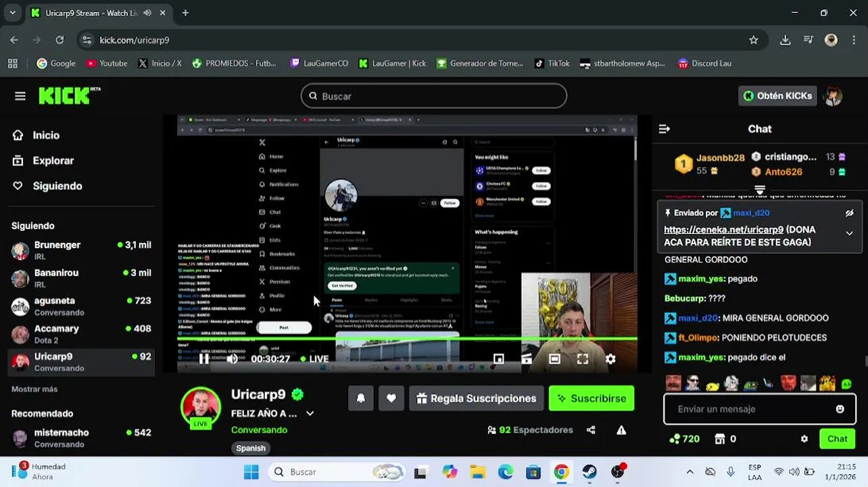Screen dimensions: 868x487
Task: Send message with green Chat button
Action: [837, 439]
